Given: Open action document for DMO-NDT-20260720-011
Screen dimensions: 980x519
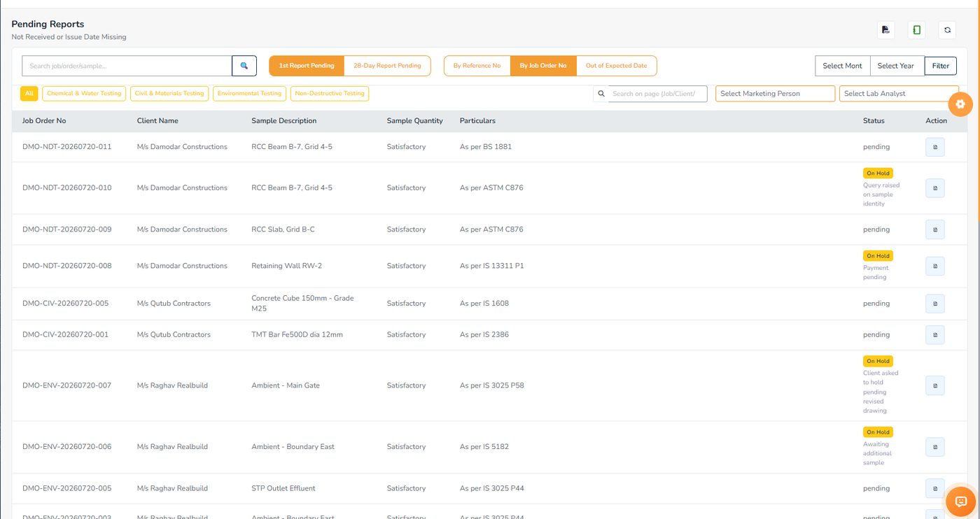Looking at the screenshot, I should pyautogui.click(x=935, y=147).
